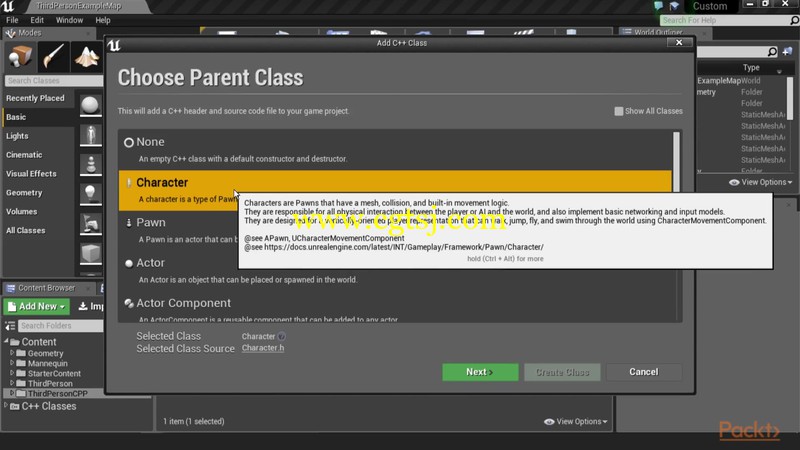Open the Edit menu
Viewport: 800px width, 450px height.
pyautogui.click(x=37, y=20)
